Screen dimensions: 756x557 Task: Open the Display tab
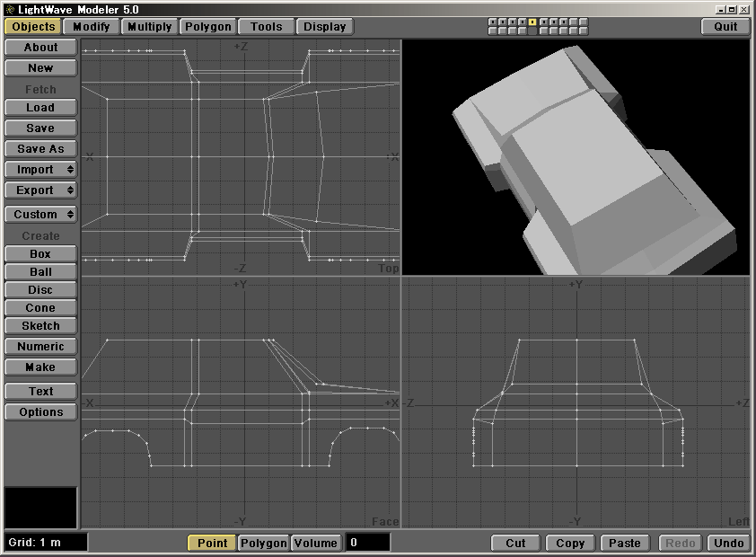tap(324, 27)
